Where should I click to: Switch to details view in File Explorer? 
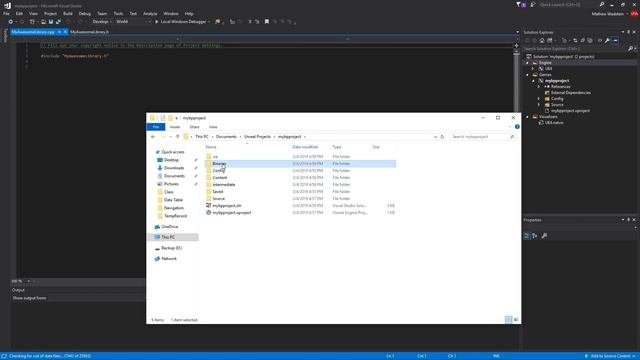pos(509,320)
